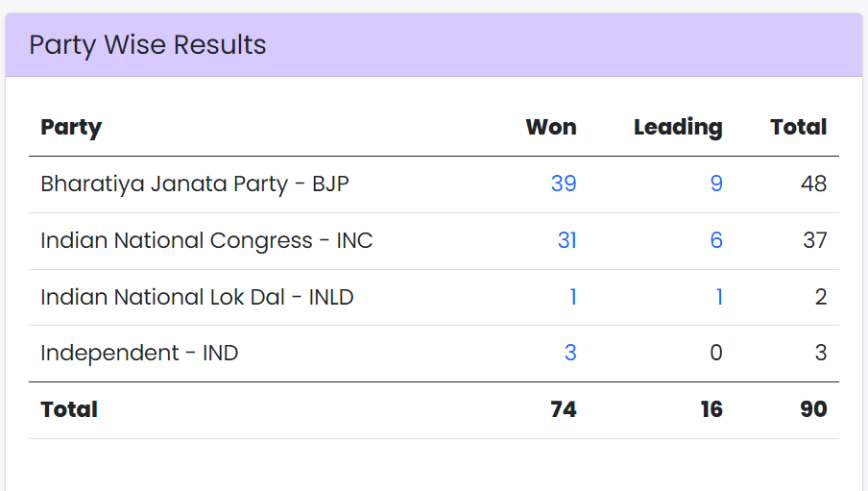Select Indian National Congress - INC text

pos(206,240)
